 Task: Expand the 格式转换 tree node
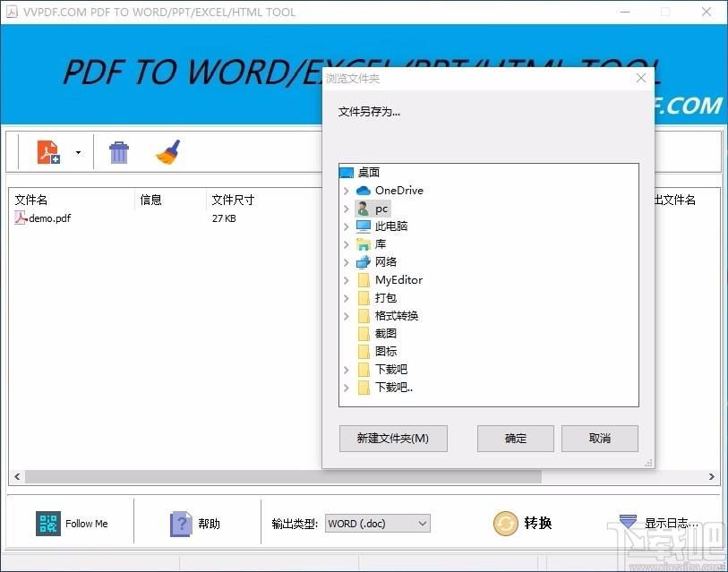coord(346,316)
